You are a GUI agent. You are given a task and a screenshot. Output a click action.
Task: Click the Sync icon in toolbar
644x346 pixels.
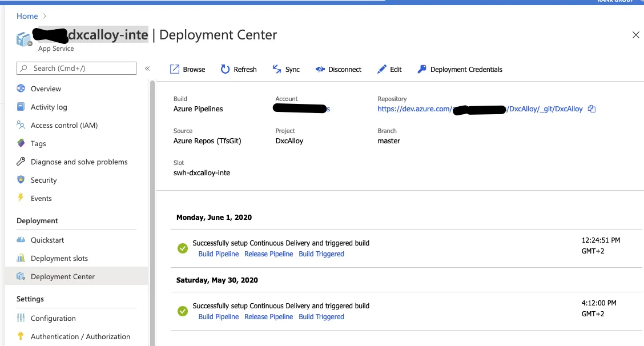pos(277,69)
